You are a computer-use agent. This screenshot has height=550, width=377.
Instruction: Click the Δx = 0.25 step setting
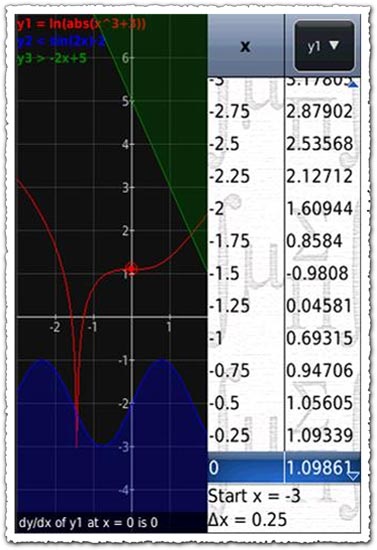click(x=247, y=519)
